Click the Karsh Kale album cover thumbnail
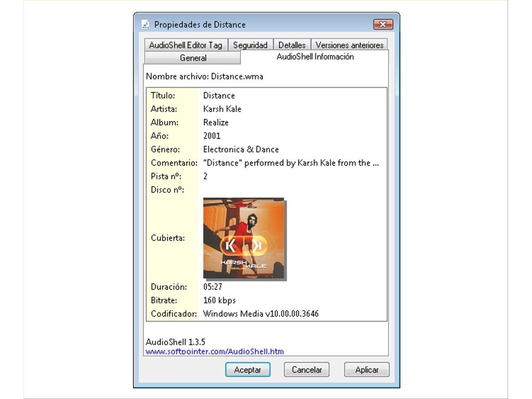 tap(244, 238)
